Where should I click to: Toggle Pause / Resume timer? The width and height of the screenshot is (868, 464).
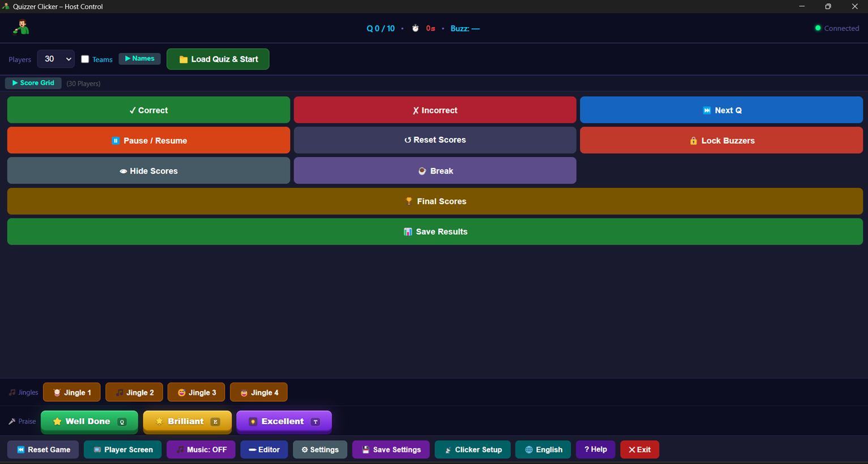click(x=149, y=140)
